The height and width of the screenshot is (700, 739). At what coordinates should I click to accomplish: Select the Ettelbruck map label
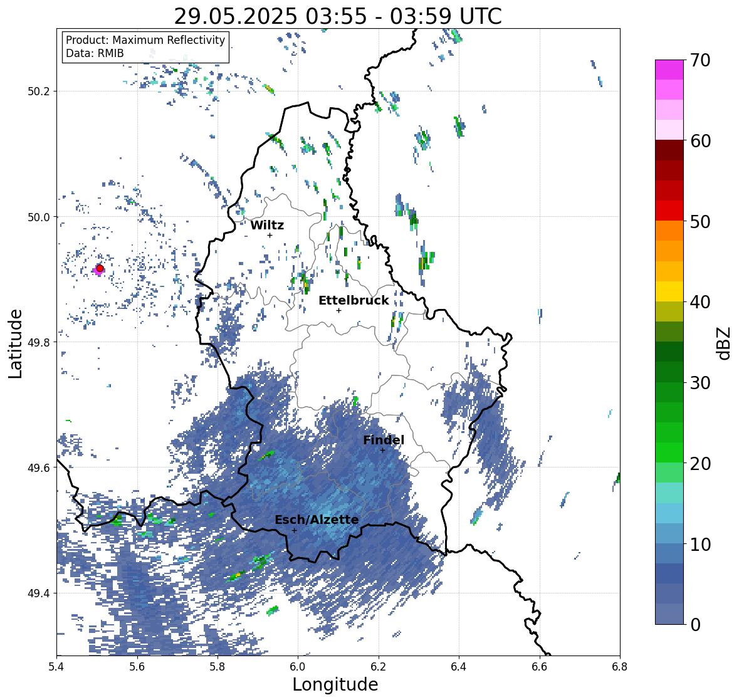(x=354, y=301)
